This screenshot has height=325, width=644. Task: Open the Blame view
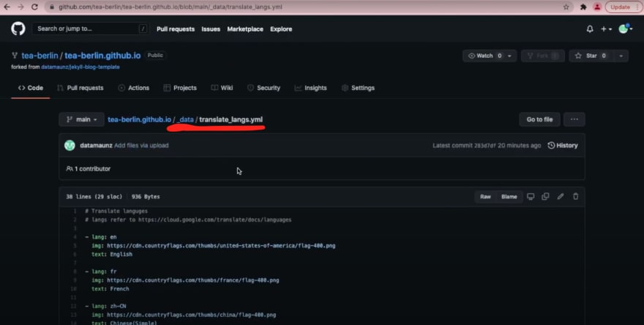tap(509, 197)
